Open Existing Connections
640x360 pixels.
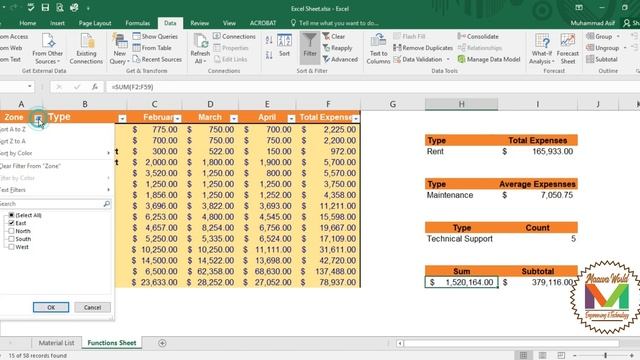[x=86, y=49]
